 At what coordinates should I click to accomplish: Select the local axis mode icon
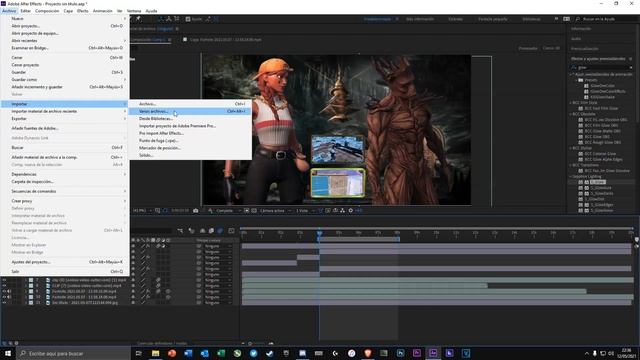pyautogui.click(x=161, y=19)
